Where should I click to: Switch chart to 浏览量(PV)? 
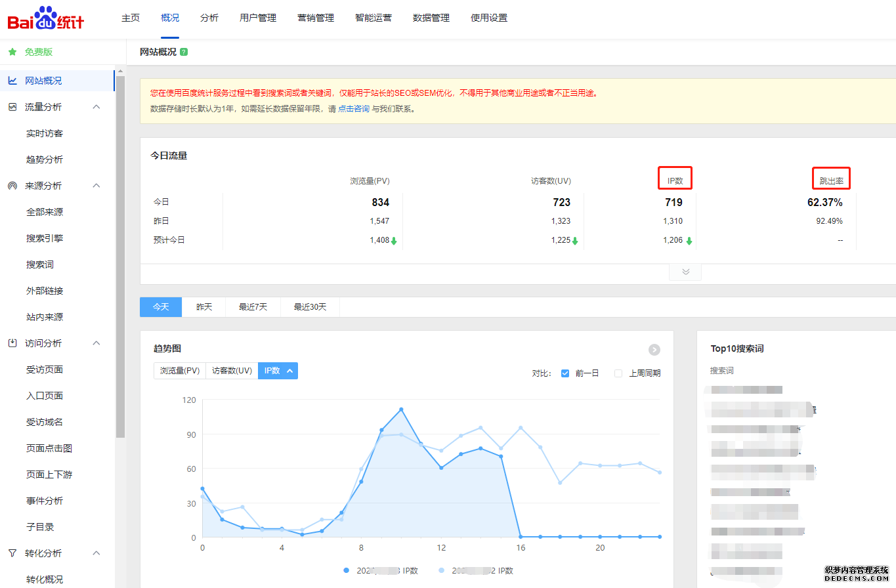click(180, 371)
